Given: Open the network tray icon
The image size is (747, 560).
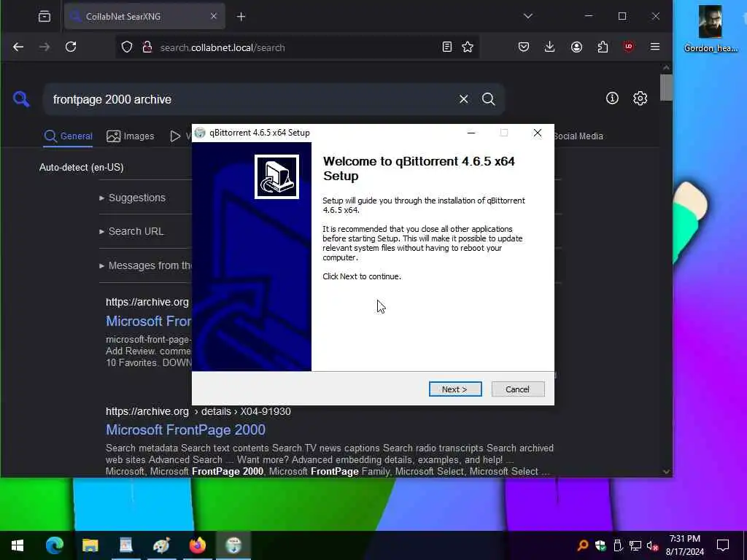Looking at the screenshot, I should pyautogui.click(x=635, y=545).
